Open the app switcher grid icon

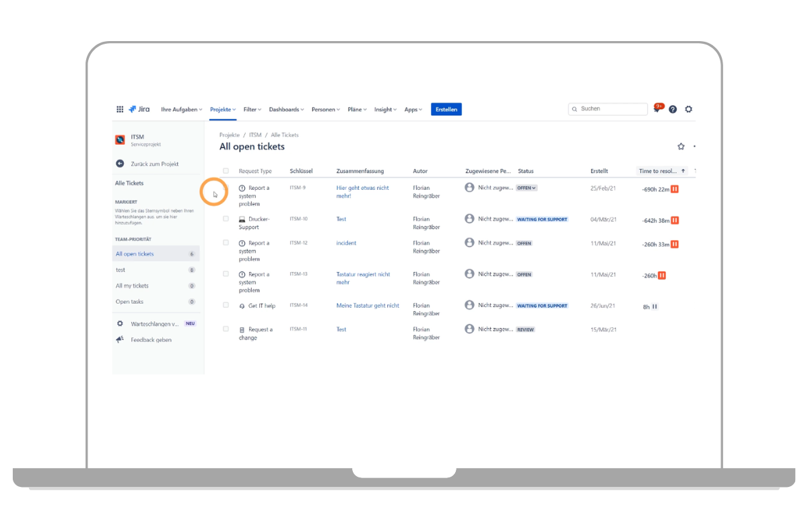click(120, 109)
